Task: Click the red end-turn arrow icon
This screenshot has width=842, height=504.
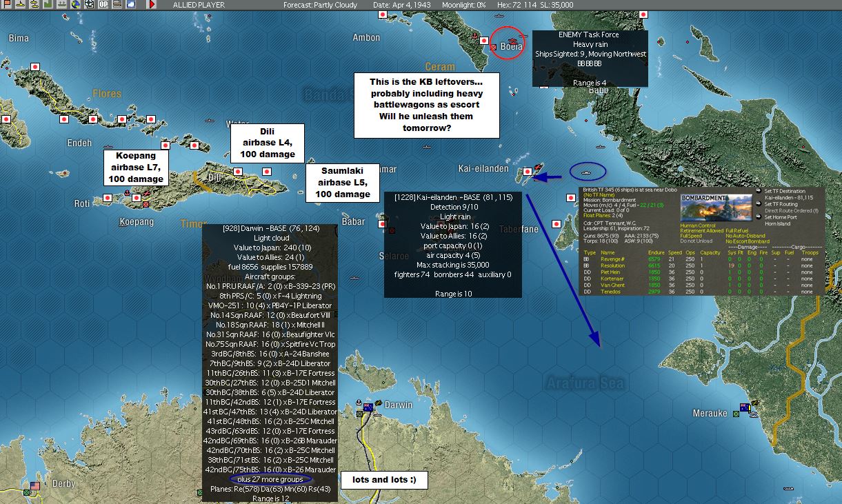Action: pos(152,5)
